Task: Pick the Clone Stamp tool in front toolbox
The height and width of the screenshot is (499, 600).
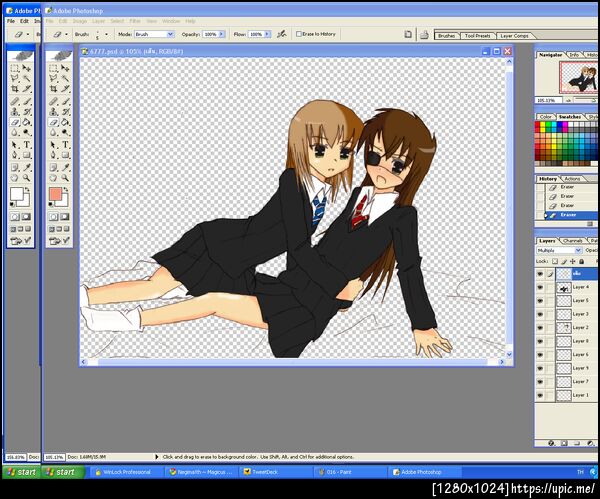Action: coord(53,112)
